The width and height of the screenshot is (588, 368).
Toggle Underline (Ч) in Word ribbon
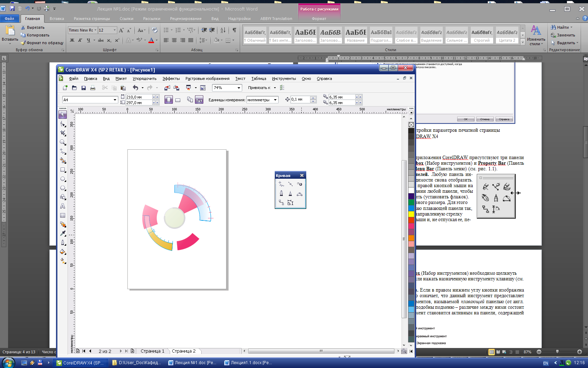[88, 40]
